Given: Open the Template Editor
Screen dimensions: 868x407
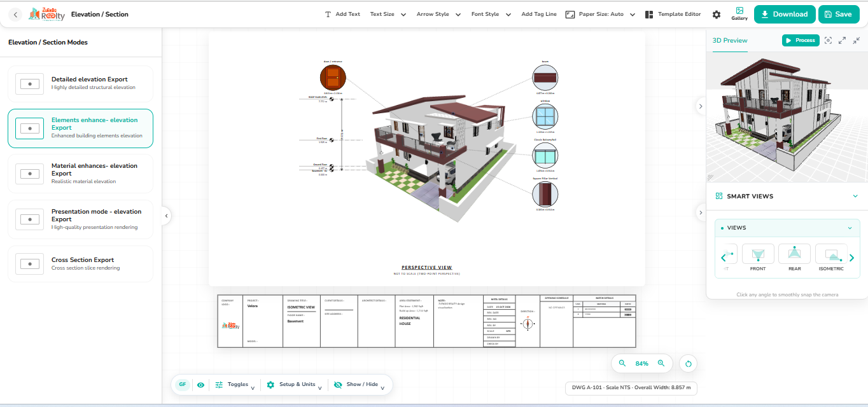Looking at the screenshot, I should [x=673, y=14].
